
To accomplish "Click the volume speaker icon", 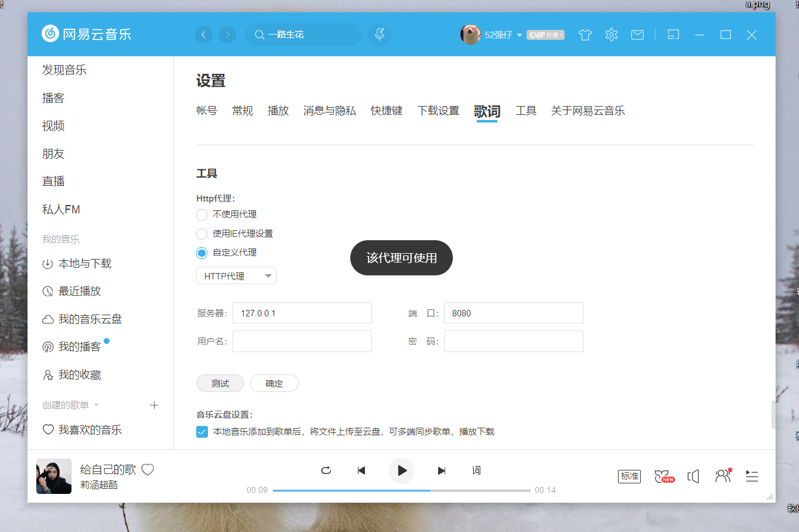I will click(693, 476).
